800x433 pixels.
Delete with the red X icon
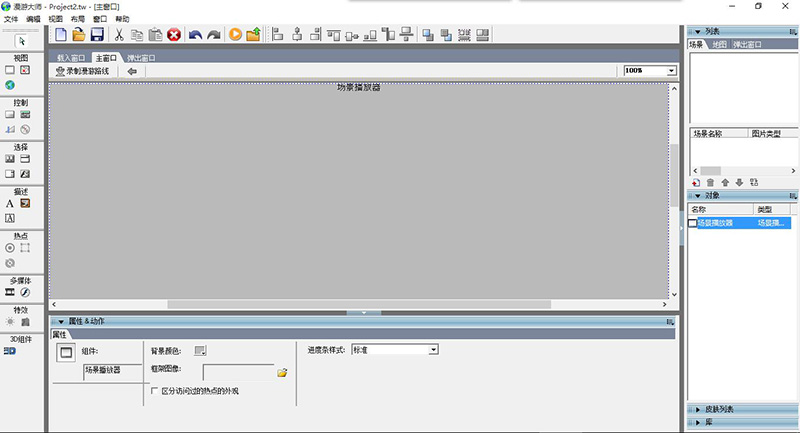[x=174, y=35]
